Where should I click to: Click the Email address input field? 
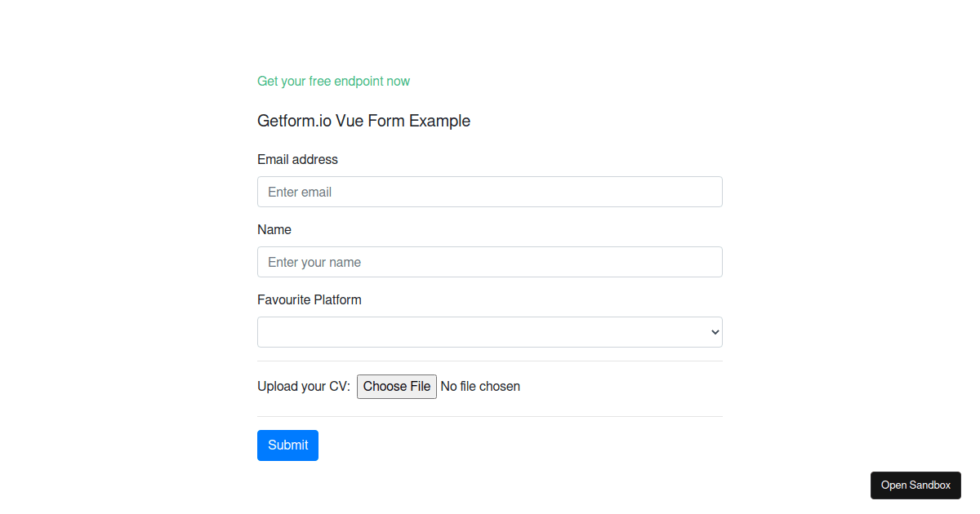490,192
